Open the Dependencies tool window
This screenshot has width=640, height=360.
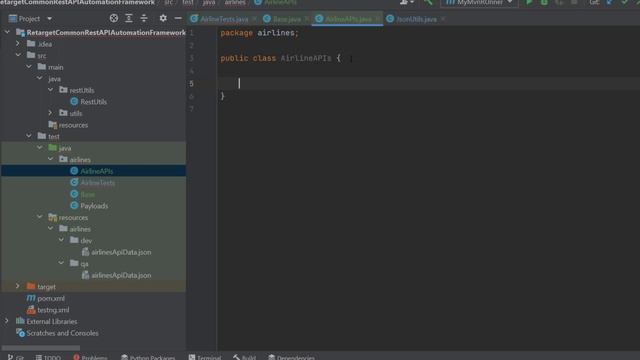pos(291,357)
